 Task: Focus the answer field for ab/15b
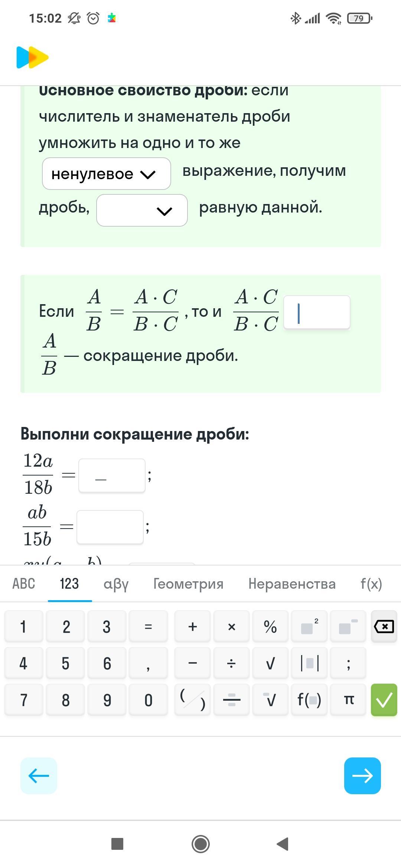point(110,527)
